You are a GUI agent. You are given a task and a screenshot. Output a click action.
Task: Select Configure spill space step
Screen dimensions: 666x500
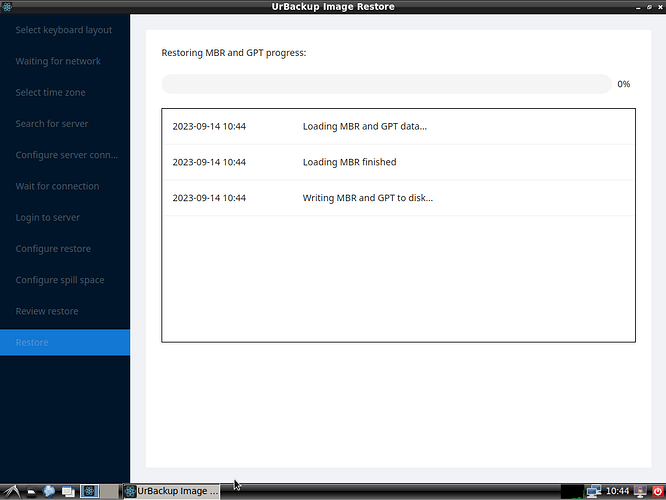(x=60, y=280)
